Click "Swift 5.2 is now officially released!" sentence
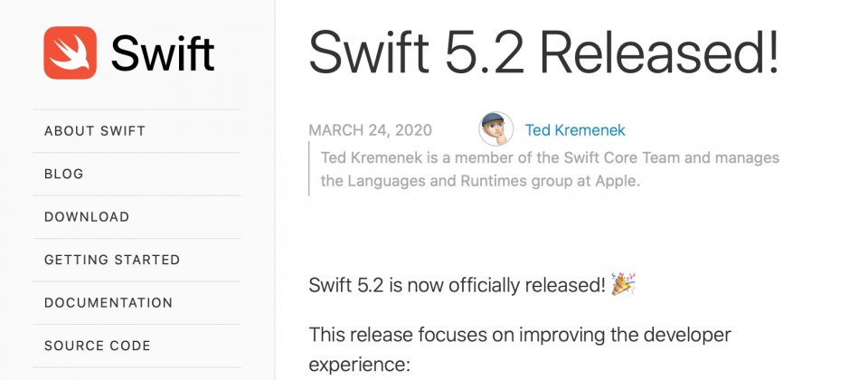Viewport: 868px width, 380px height. (457, 285)
